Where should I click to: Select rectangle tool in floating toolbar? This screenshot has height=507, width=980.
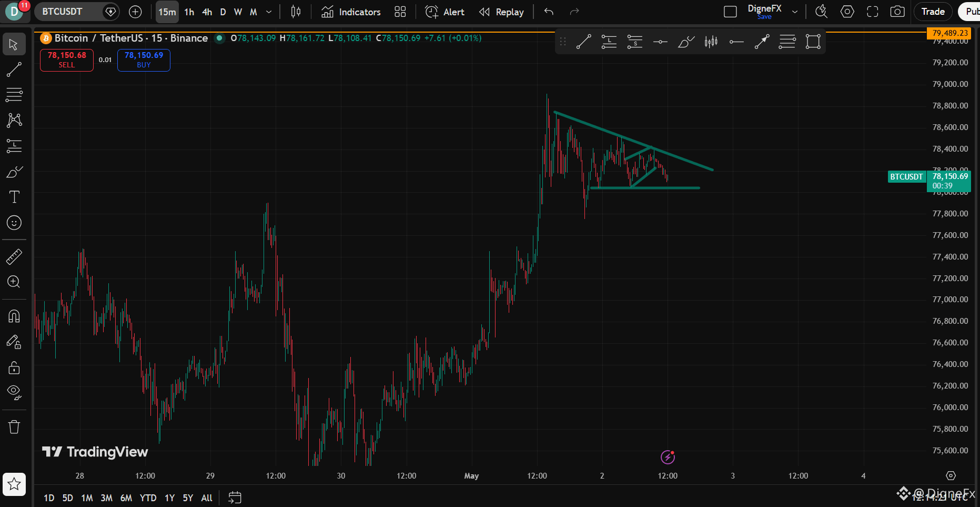tap(813, 42)
